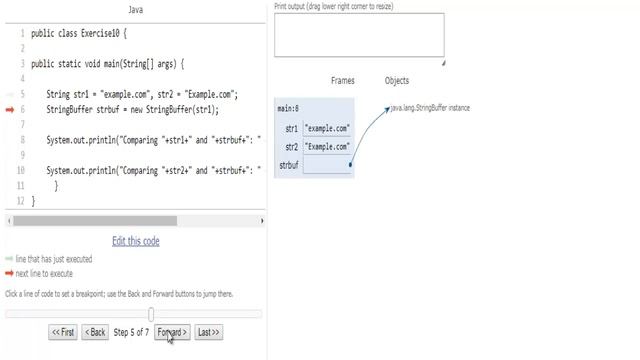
Task: Click the horizontal code scrollbar thumb
Action: coord(95,221)
